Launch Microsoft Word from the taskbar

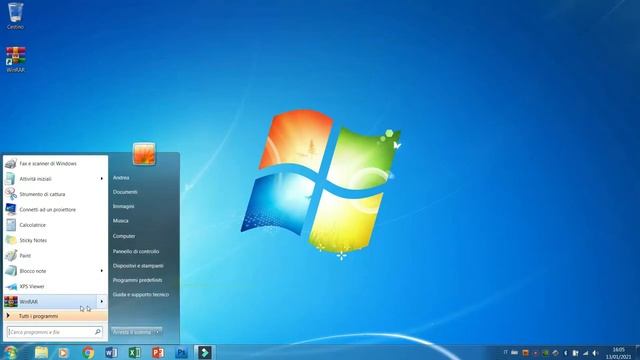tap(111, 352)
